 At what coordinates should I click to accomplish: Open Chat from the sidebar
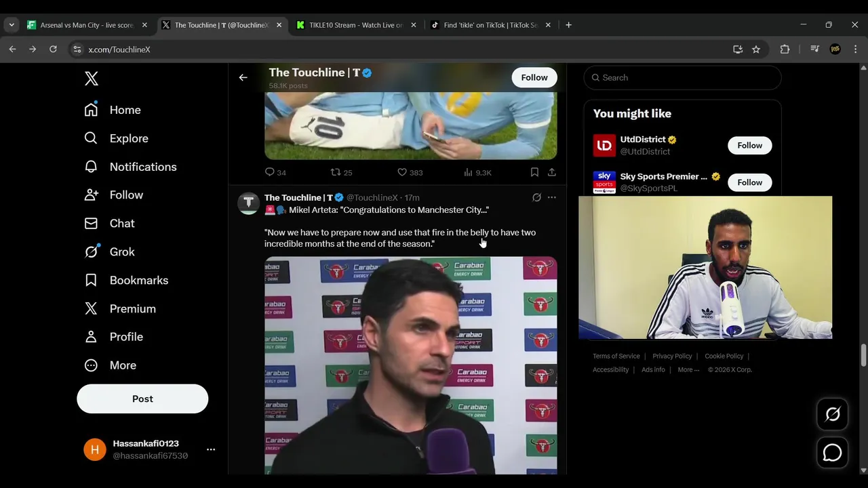click(109, 224)
